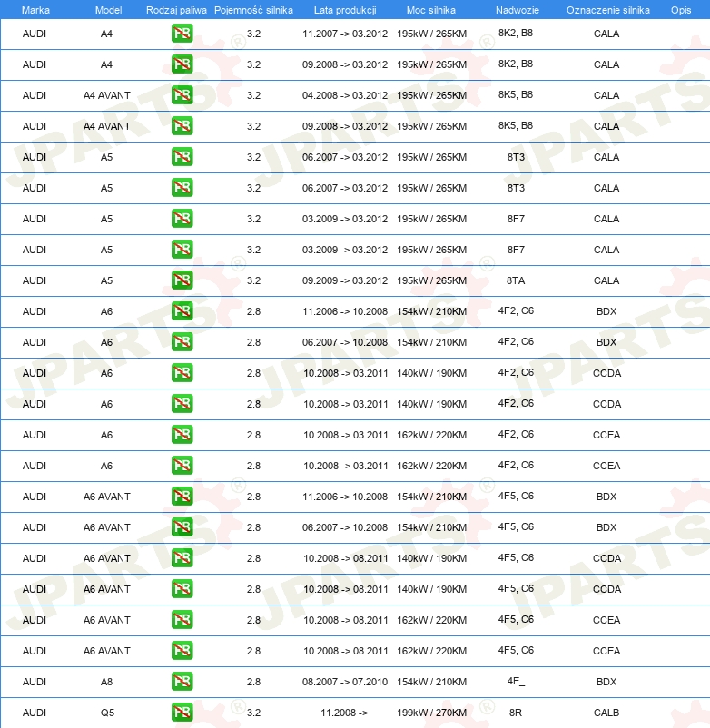Screen dimensions: 710x728
Task: Select the Moc silnika column header
Action: pos(431,10)
